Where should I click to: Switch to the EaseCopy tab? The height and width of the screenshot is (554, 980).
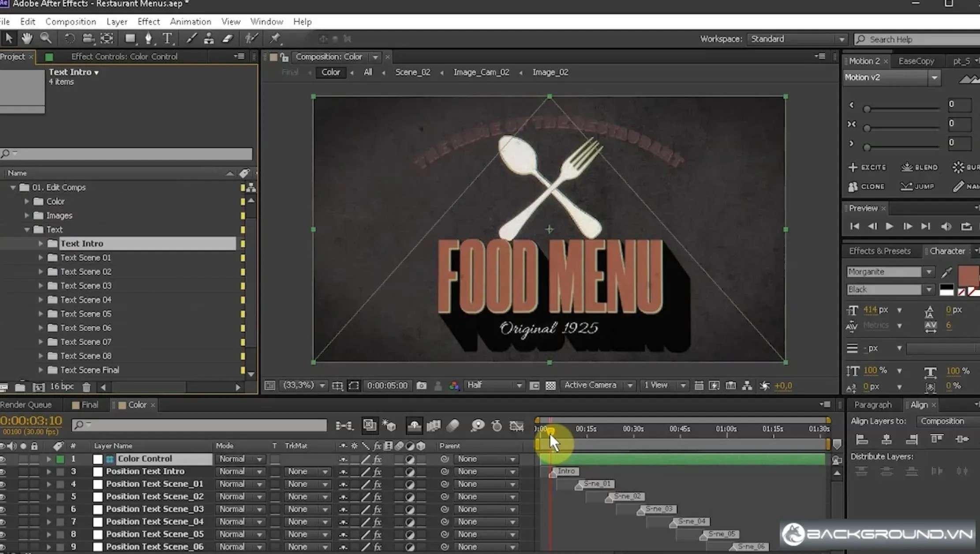916,61
